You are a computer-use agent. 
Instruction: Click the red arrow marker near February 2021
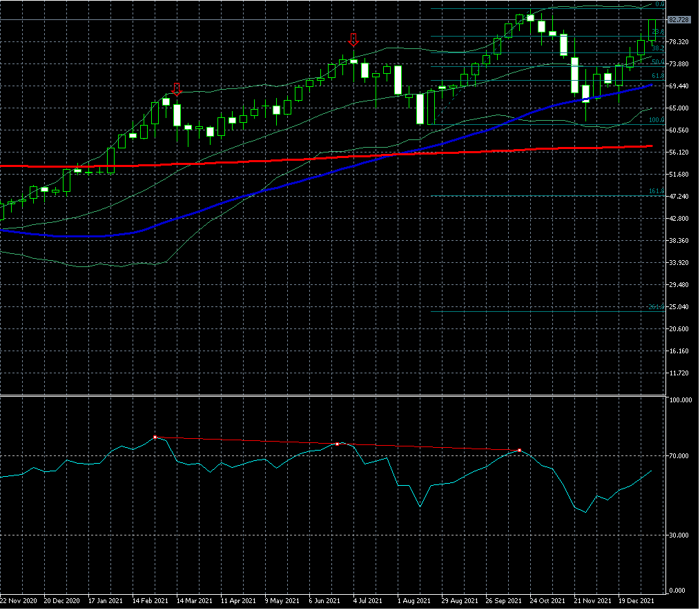coord(175,88)
